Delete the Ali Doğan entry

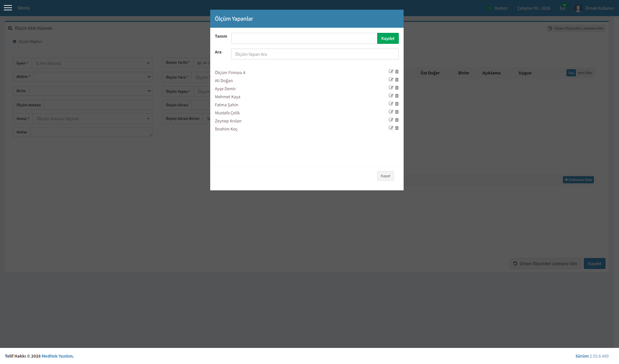(x=397, y=80)
